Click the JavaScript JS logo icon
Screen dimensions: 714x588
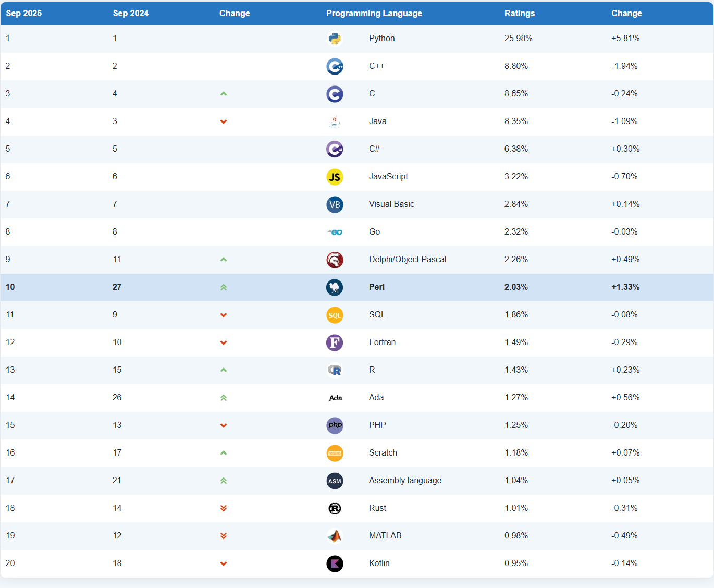(335, 177)
